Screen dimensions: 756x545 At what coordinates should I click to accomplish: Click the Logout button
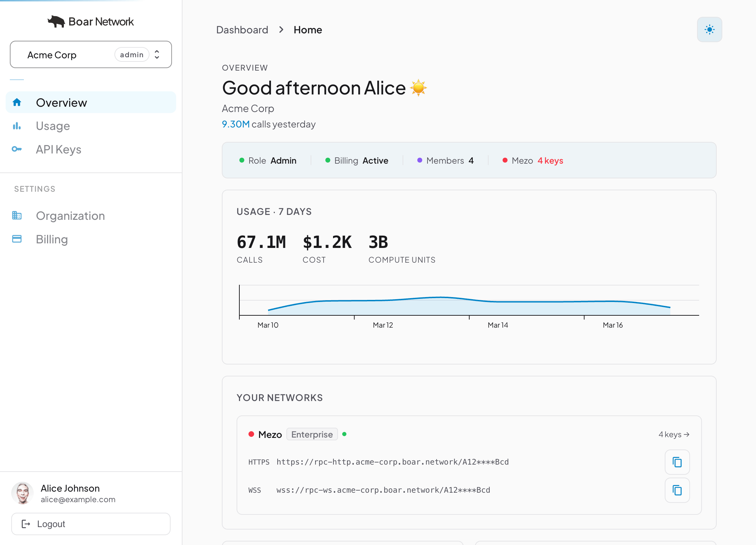(x=91, y=524)
